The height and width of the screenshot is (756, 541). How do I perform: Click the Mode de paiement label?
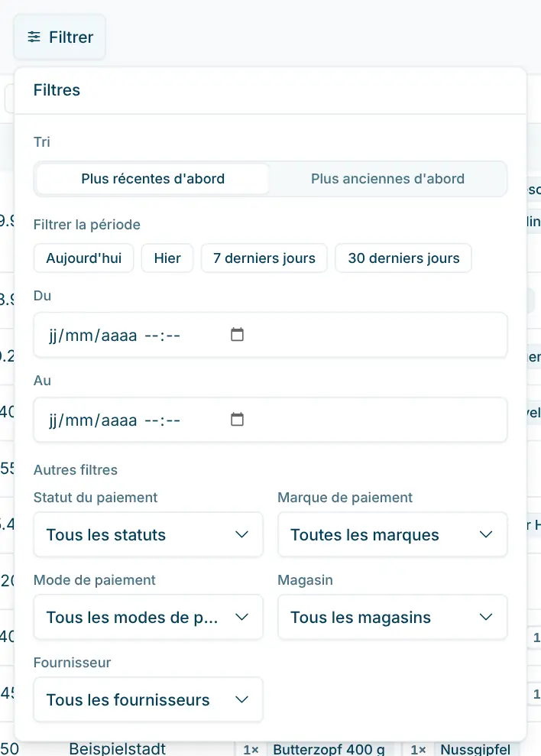95,580
